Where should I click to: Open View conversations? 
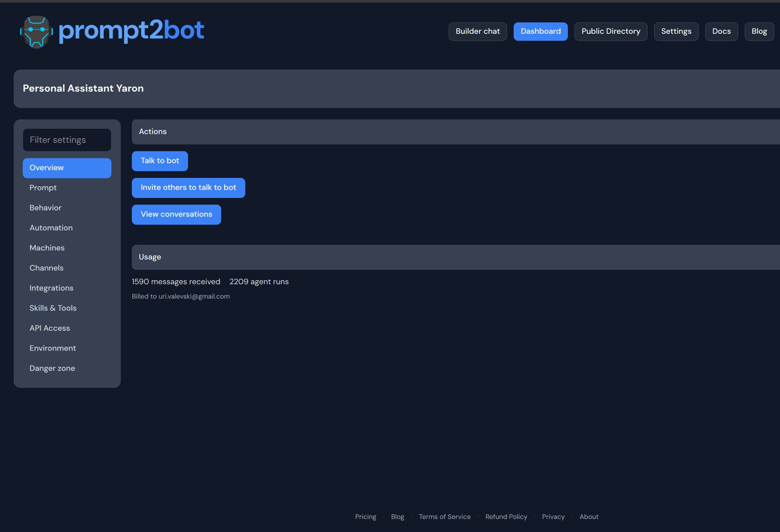(176, 215)
